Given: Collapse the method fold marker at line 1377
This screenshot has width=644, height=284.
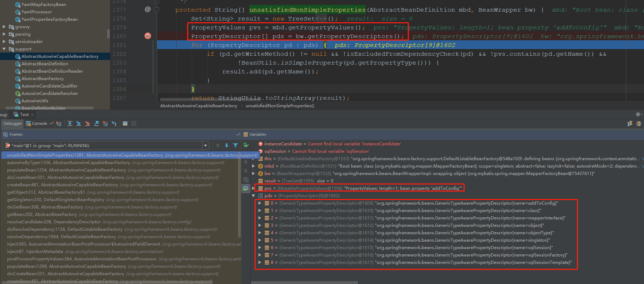Looking at the screenshot, I should 157,10.
